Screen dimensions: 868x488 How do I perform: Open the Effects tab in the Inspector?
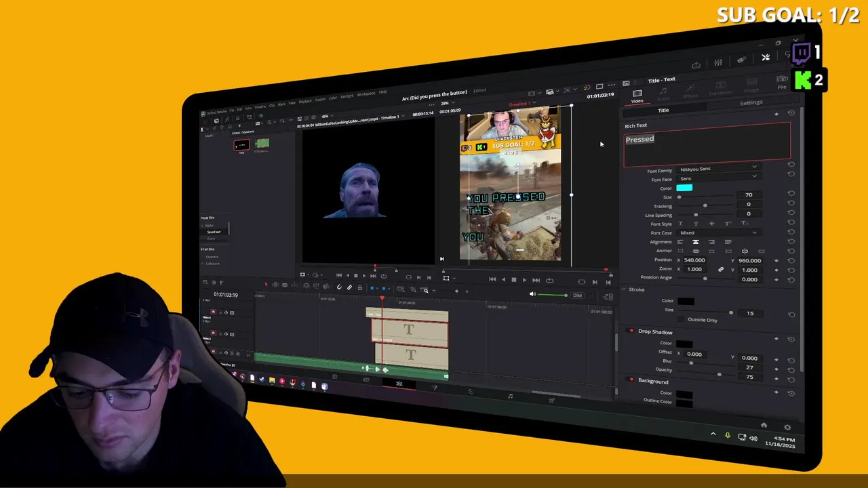pyautogui.click(x=691, y=89)
